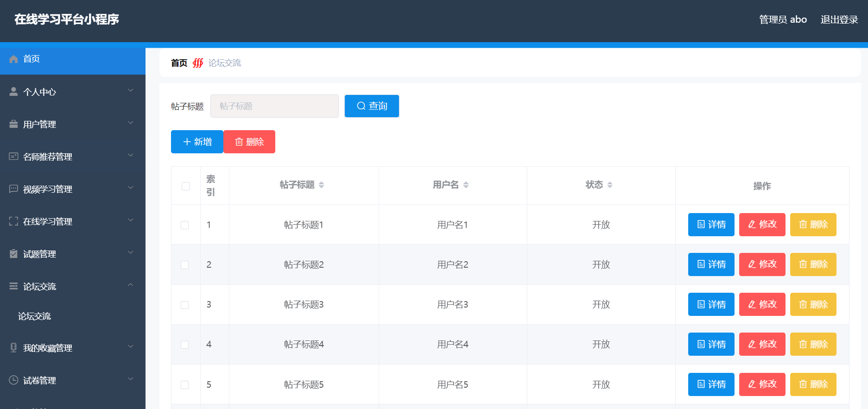868x409 pixels.
Task: Click 修改 for 帖子标题3
Action: (762, 304)
